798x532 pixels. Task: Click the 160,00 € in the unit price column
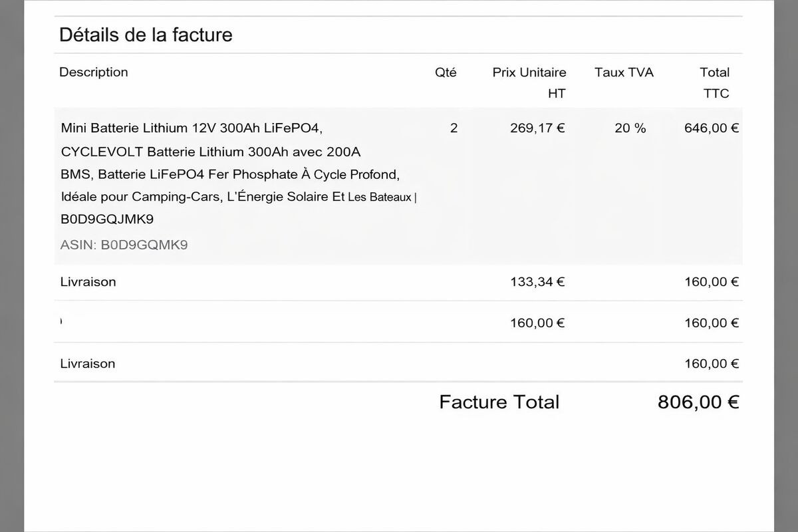(537, 323)
